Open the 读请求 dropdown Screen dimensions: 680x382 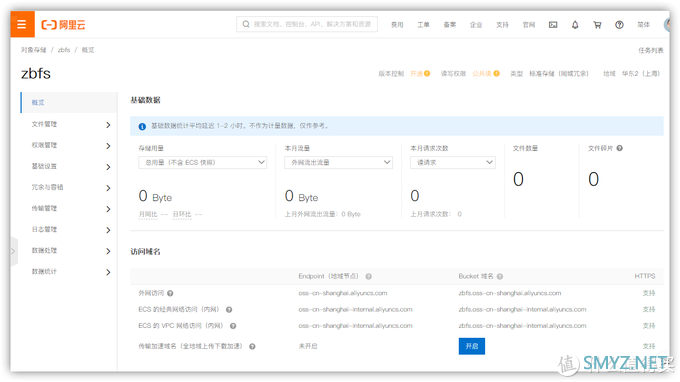[453, 163]
